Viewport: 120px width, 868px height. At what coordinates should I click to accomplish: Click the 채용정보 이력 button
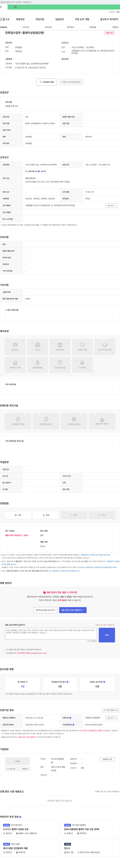point(107,759)
